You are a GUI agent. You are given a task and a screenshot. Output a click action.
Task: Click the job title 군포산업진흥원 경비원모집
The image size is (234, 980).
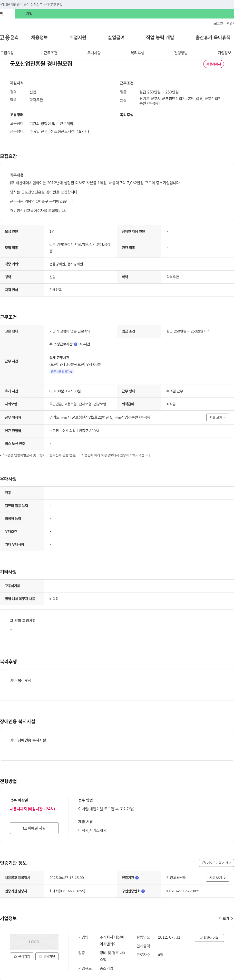pos(41,64)
